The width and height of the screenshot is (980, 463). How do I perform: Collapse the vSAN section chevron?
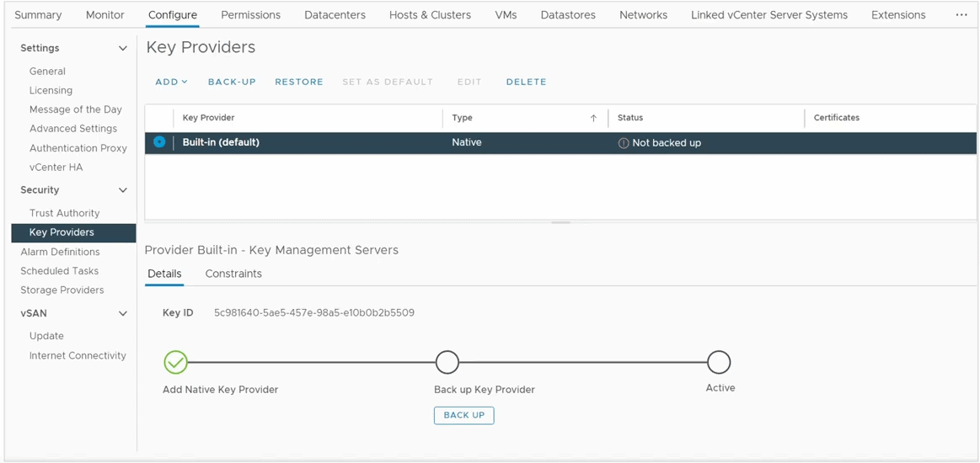click(x=122, y=314)
